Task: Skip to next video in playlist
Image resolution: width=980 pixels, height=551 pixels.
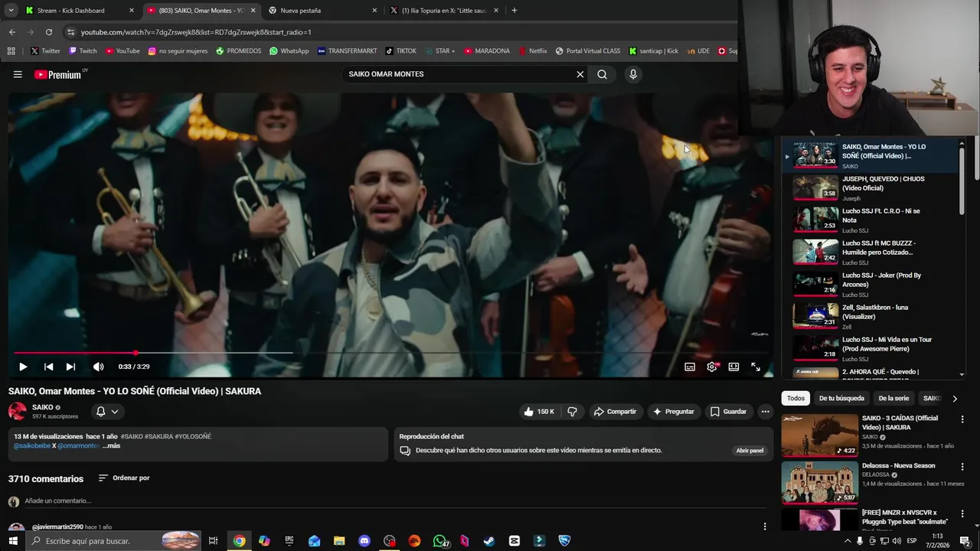Action: [x=70, y=367]
